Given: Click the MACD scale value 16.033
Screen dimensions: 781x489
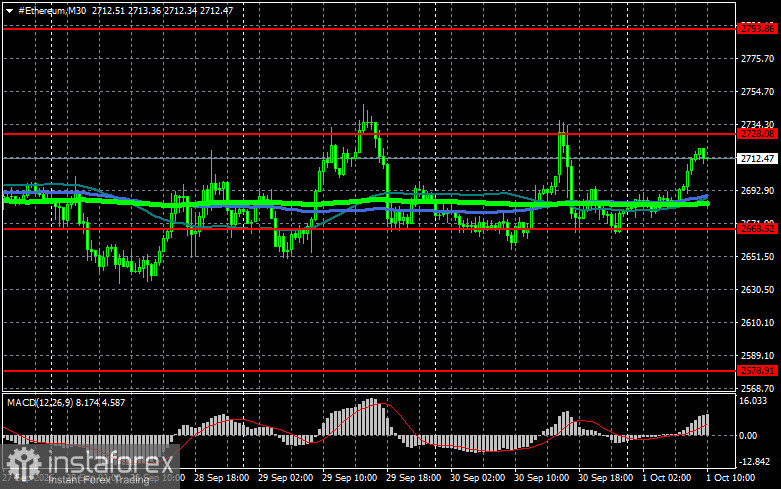Looking at the screenshot, I should pos(753,401).
